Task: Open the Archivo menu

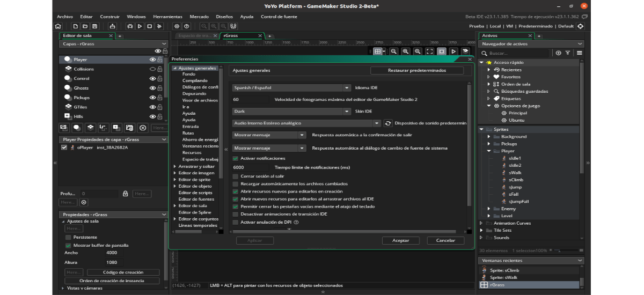Action: pos(65,17)
